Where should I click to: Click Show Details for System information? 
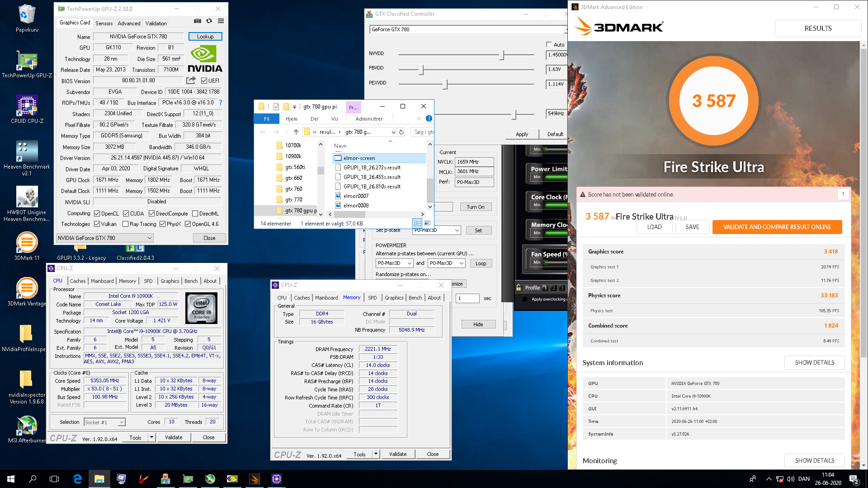815,362
